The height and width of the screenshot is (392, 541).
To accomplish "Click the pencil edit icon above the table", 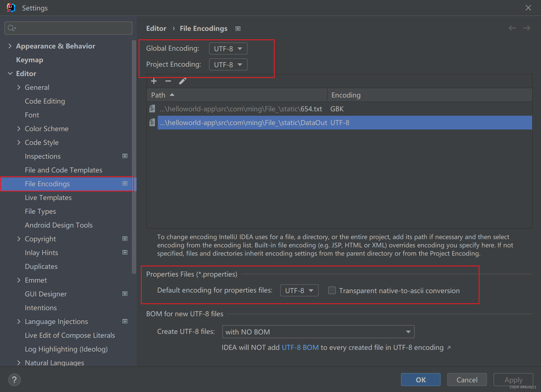I will pyautogui.click(x=183, y=81).
